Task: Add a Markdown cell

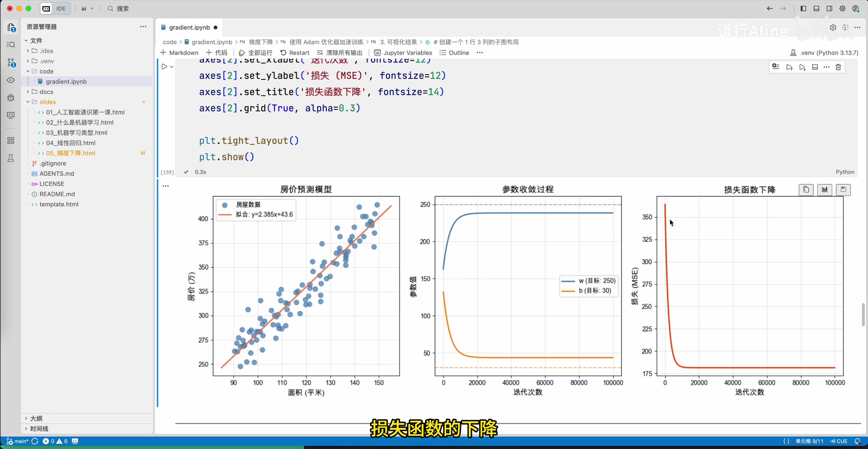Action: coord(179,53)
